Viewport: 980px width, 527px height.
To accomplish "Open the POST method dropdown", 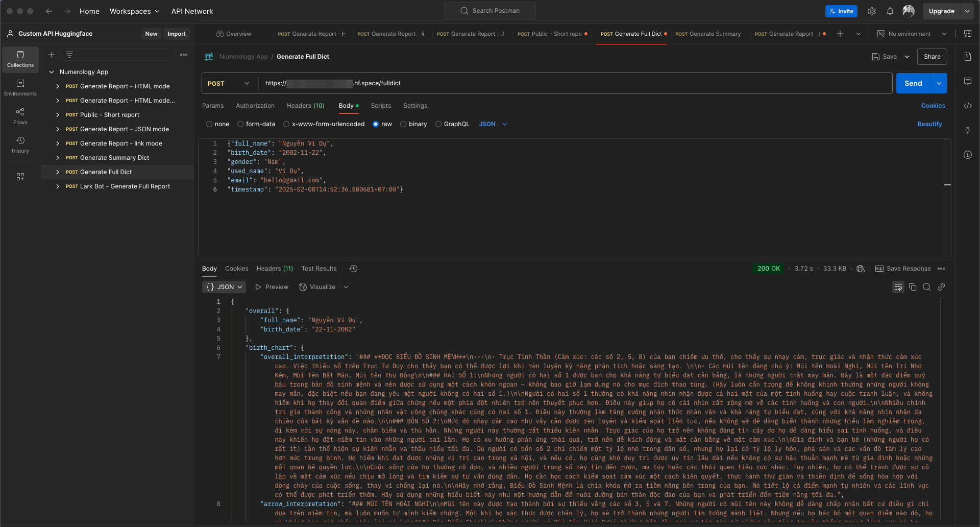I will click(x=229, y=83).
